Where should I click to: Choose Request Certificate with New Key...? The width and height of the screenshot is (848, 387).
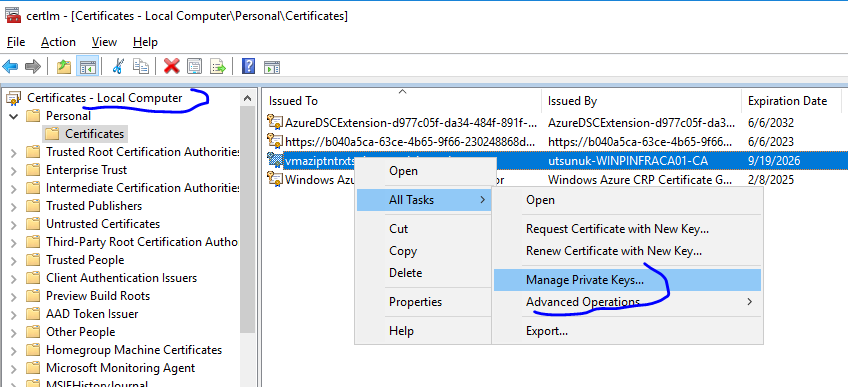coord(627,229)
